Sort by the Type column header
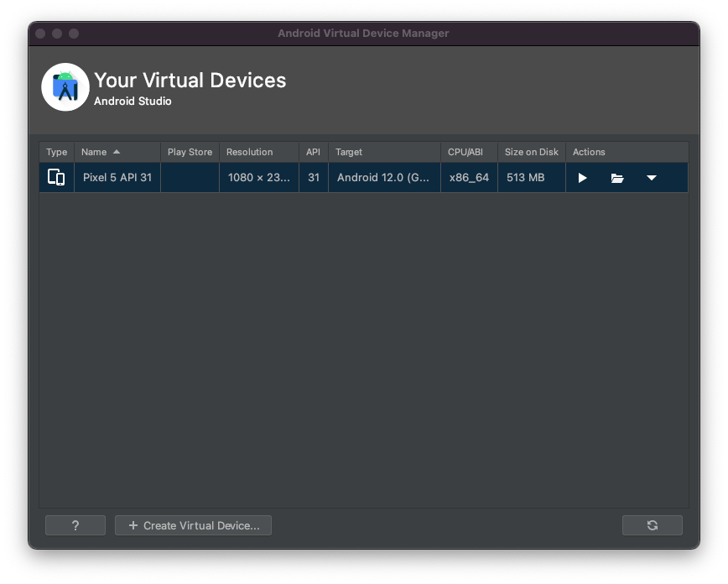Viewport: 728px width, 584px height. (x=57, y=152)
